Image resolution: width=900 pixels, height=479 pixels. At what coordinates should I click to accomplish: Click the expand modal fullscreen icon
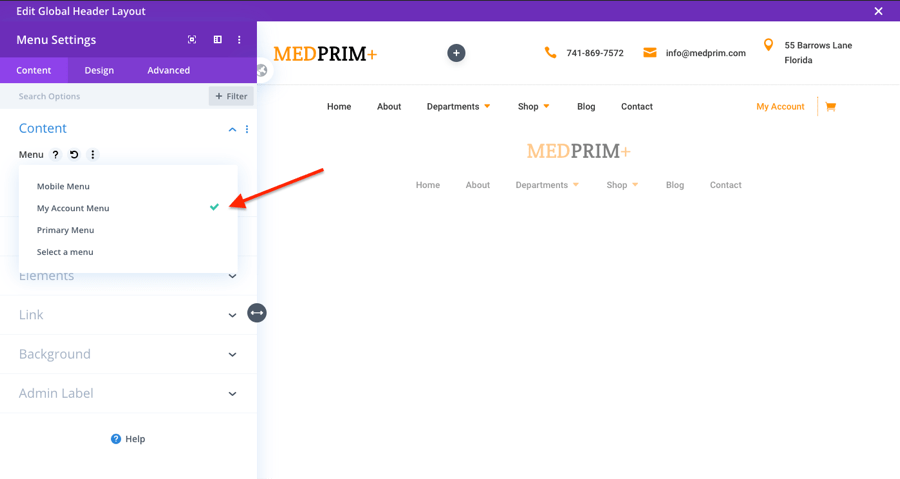coord(192,40)
